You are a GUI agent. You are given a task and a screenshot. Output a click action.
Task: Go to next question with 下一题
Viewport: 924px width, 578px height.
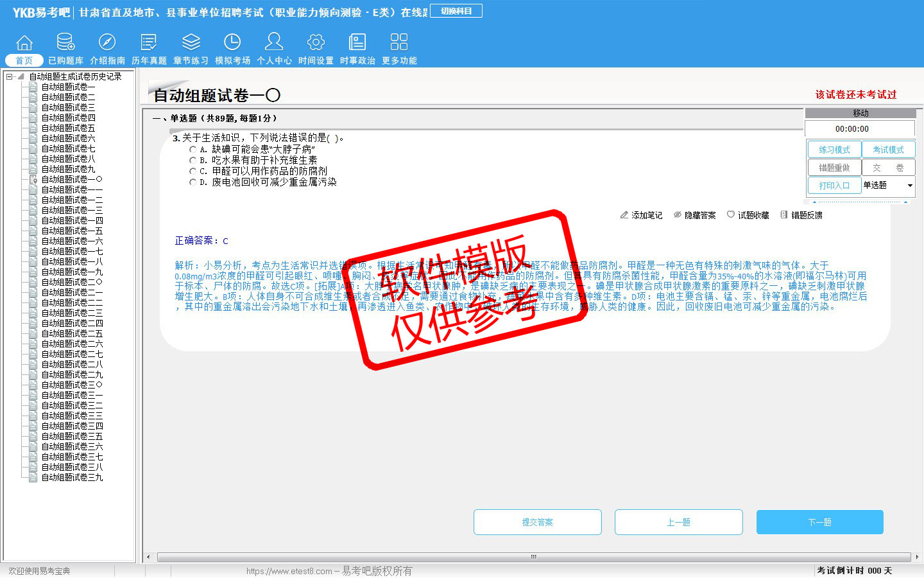click(819, 522)
